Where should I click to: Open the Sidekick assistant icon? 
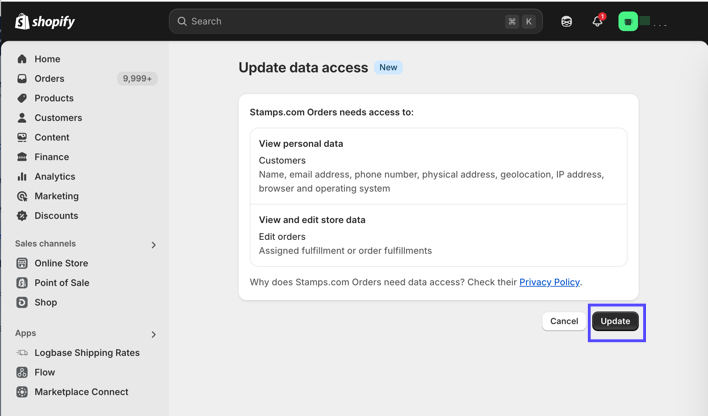(x=566, y=21)
